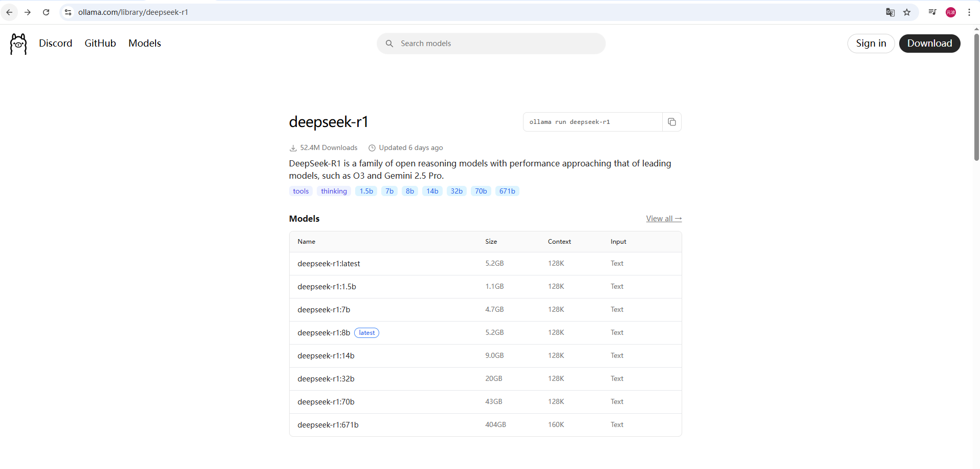Click the Ollama llama logo
Viewport: 980px width, 469px height.
(x=18, y=44)
